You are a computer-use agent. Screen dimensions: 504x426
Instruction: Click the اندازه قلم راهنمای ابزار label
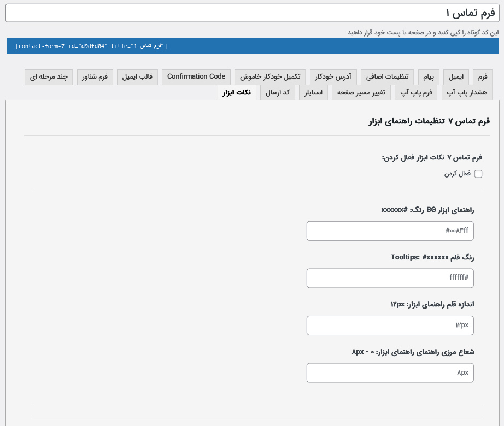pos(432,304)
